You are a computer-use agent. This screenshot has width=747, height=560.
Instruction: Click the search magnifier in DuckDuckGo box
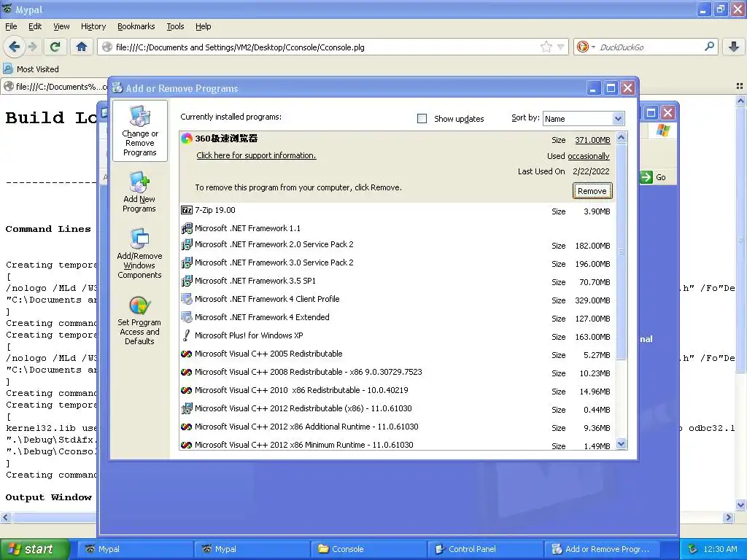coord(709,47)
